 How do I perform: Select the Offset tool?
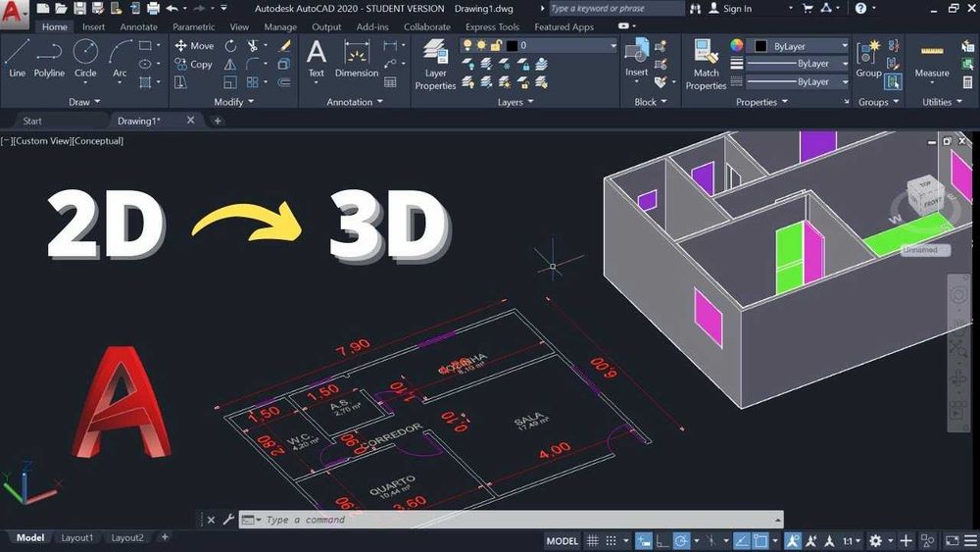284,82
